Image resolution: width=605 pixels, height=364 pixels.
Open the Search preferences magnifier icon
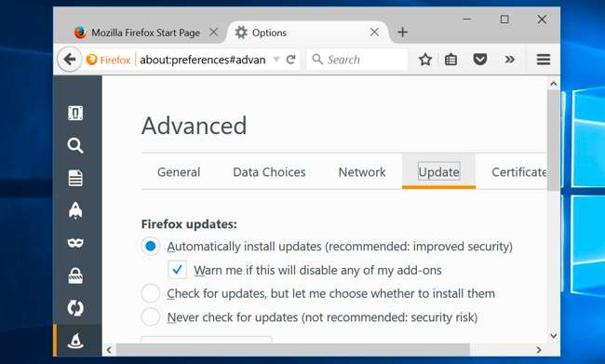click(75, 145)
